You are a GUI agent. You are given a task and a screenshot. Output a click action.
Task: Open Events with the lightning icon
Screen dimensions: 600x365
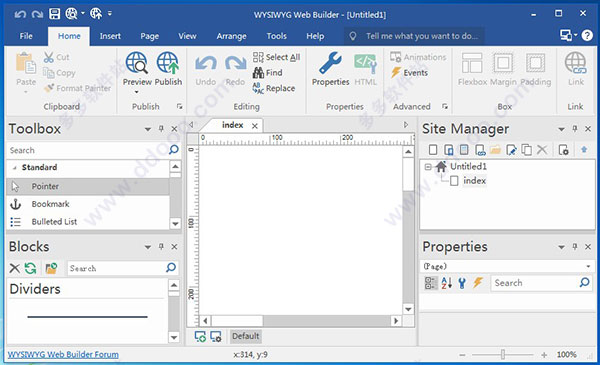point(409,72)
